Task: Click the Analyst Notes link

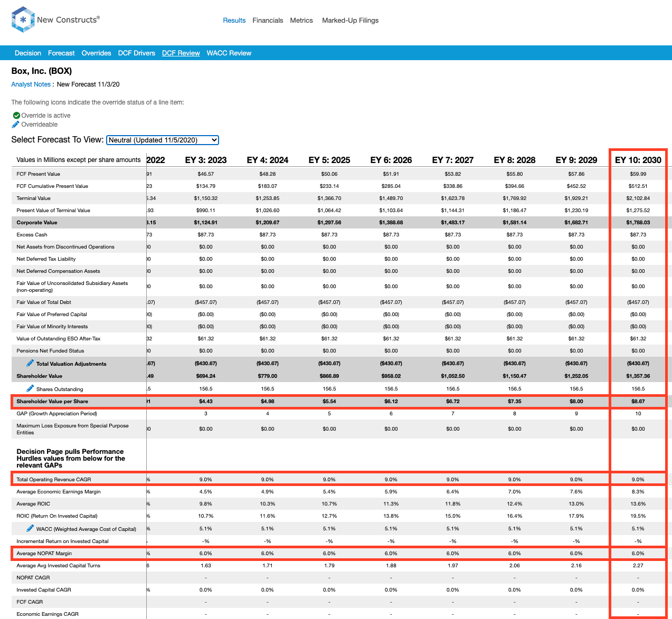Action: [x=31, y=84]
